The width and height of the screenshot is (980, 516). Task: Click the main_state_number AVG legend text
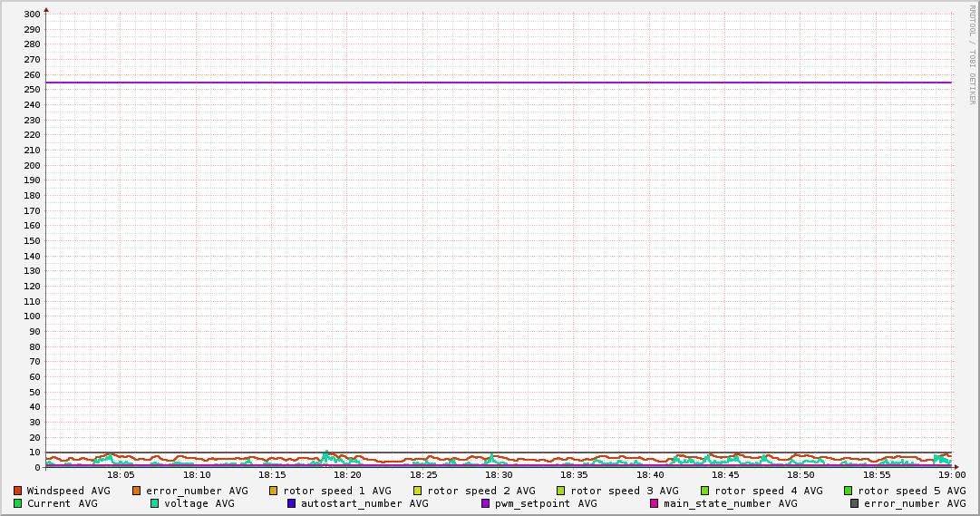[x=730, y=503]
